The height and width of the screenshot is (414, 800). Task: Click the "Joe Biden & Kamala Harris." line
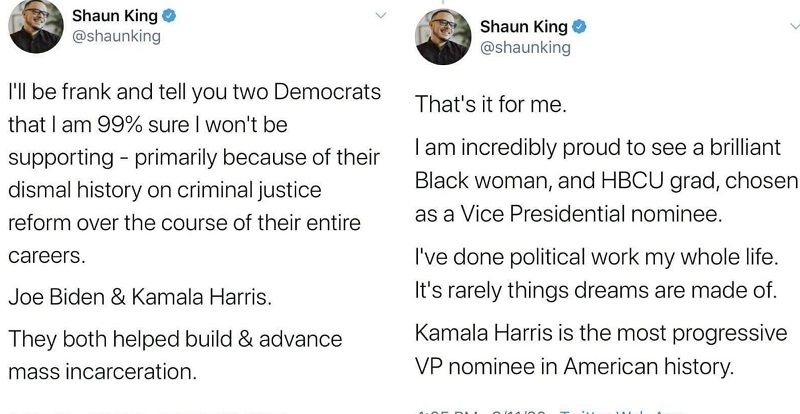point(140,298)
